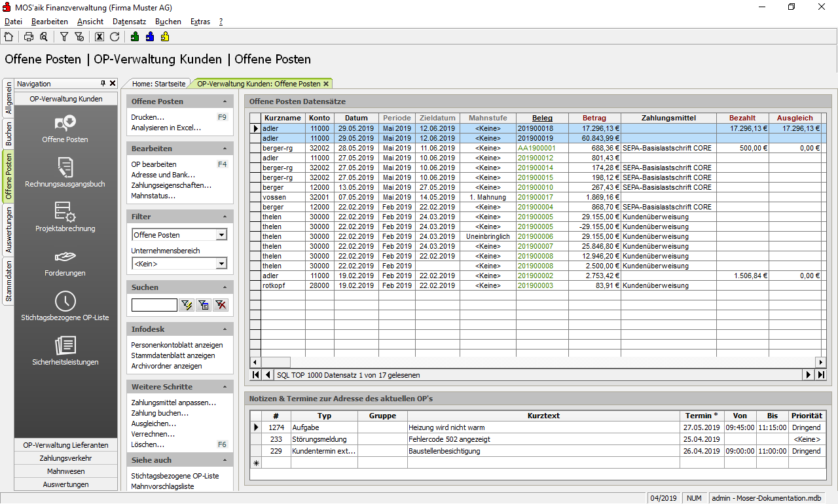838x504 pixels.
Task: Click the yellow puzzle piece icon
Action: [165, 37]
